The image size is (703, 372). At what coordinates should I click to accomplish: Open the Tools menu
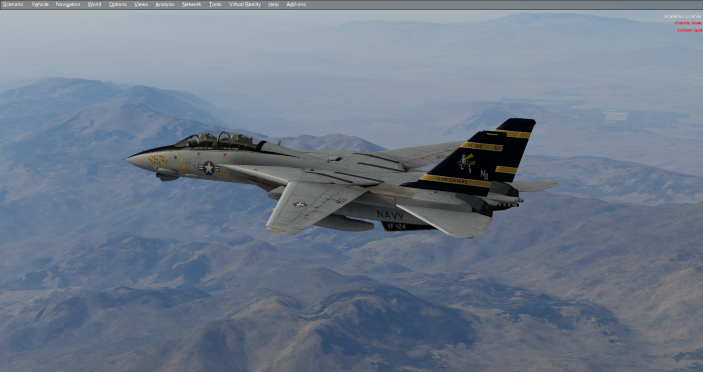(215, 4)
